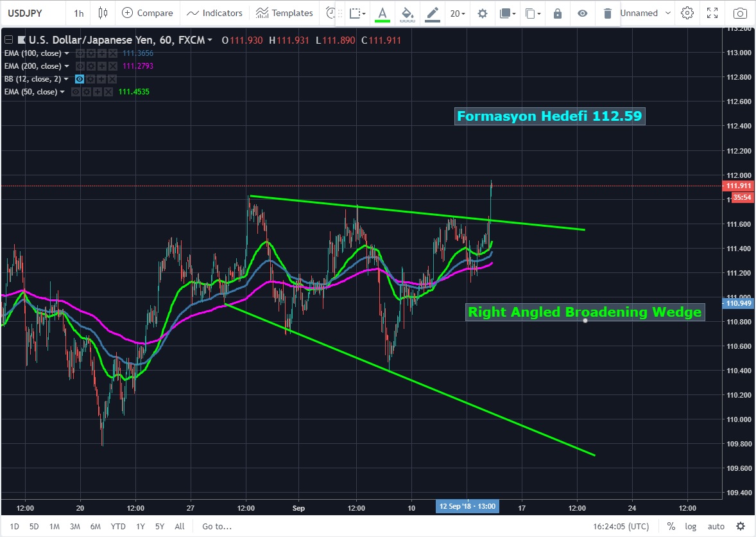Open the Indicators menu
The image size is (756, 537).
[214, 13]
